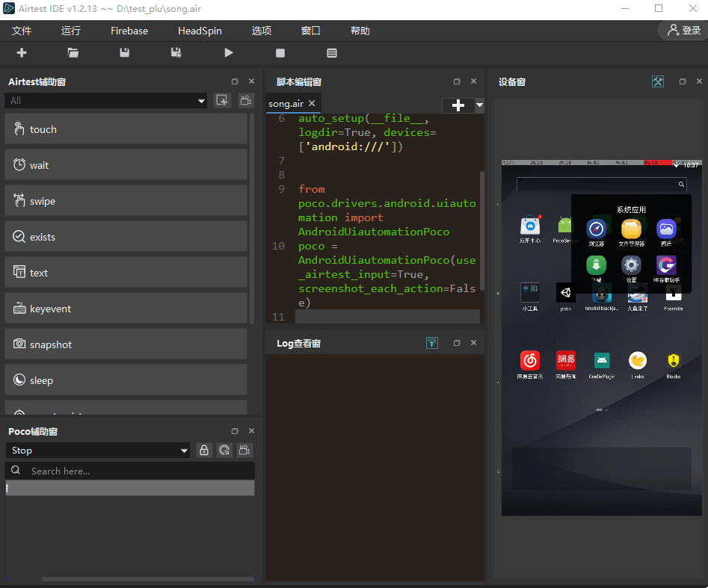Click the auto-record icon in Airtest panel
Image resolution: width=708 pixels, height=588 pixels.
click(x=222, y=100)
